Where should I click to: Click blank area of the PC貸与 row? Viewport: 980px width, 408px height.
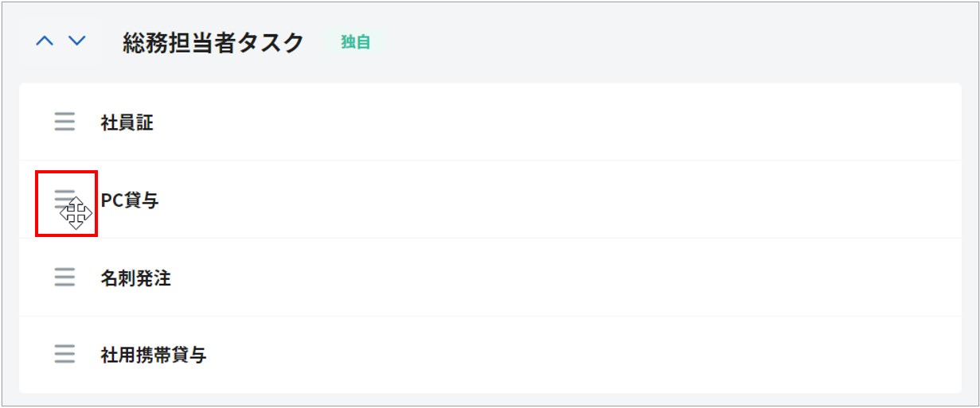pyautogui.click(x=557, y=200)
